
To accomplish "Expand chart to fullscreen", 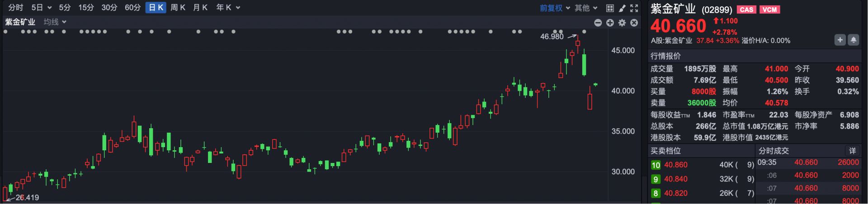I will tap(634, 8).
